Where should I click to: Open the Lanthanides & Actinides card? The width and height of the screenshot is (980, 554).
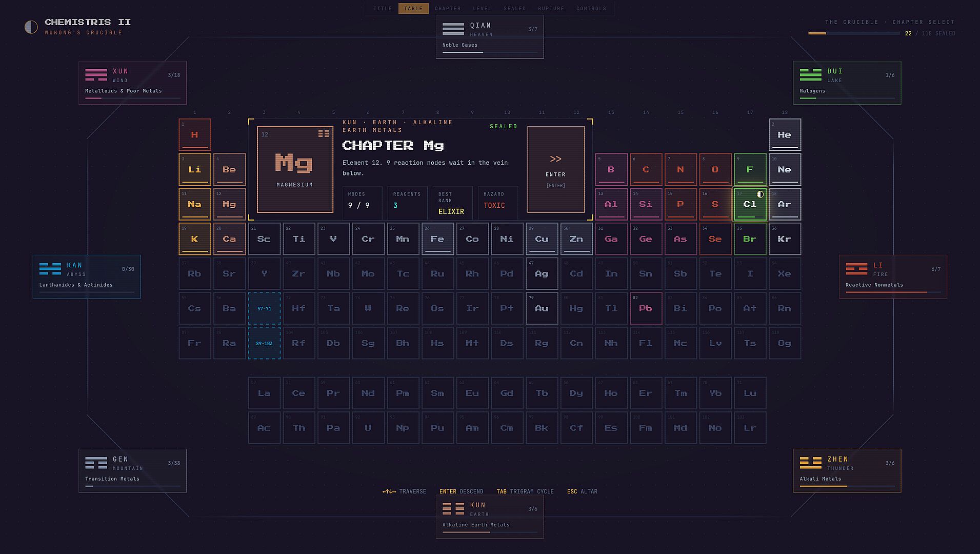coord(87,277)
